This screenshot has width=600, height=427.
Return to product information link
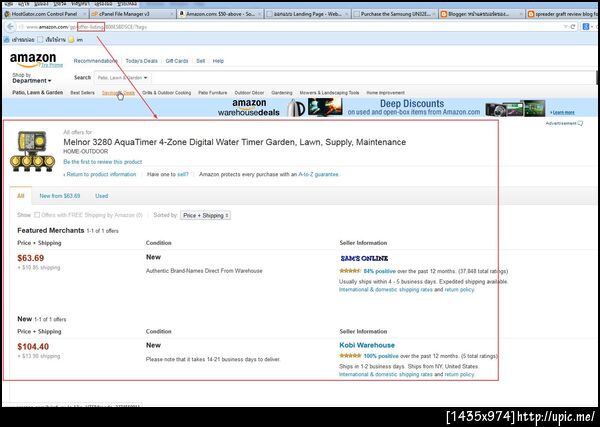click(101, 174)
